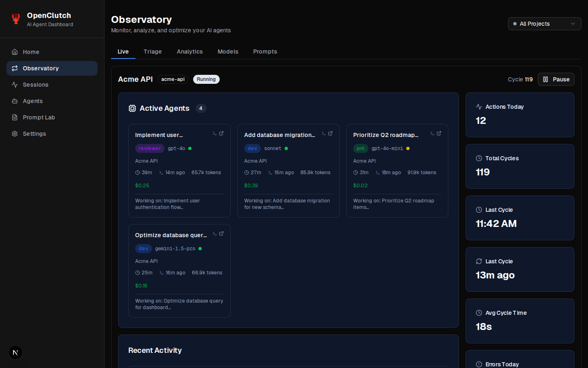Click external link icon on Add database migration card
The width and height of the screenshot is (588, 368).
(330, 133)
